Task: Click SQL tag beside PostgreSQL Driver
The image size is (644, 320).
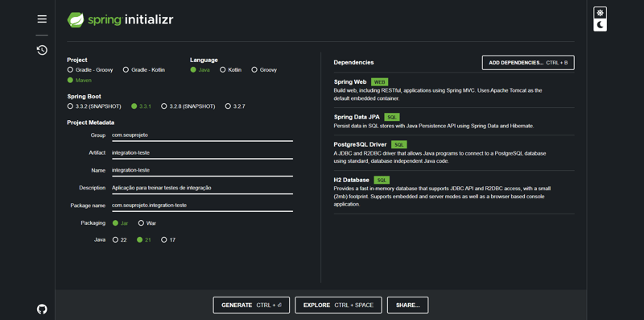Action: point(398,145)
